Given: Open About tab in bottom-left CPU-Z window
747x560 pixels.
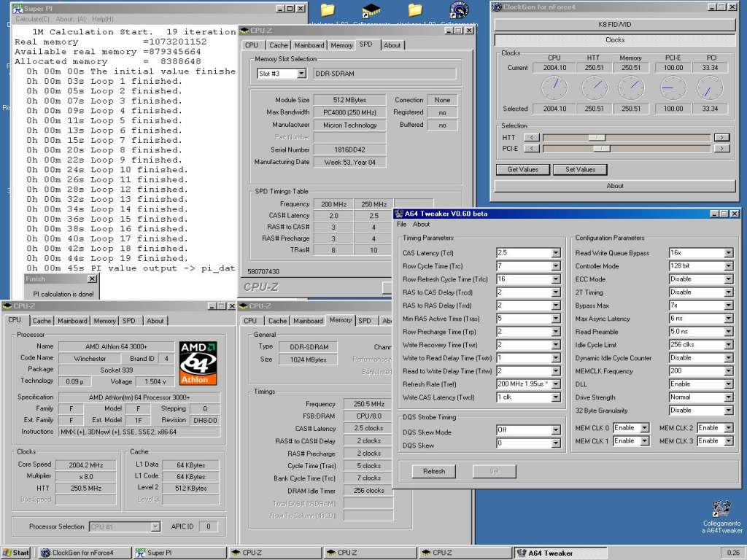Looking at the screenshot, I should tap(155, 321).
